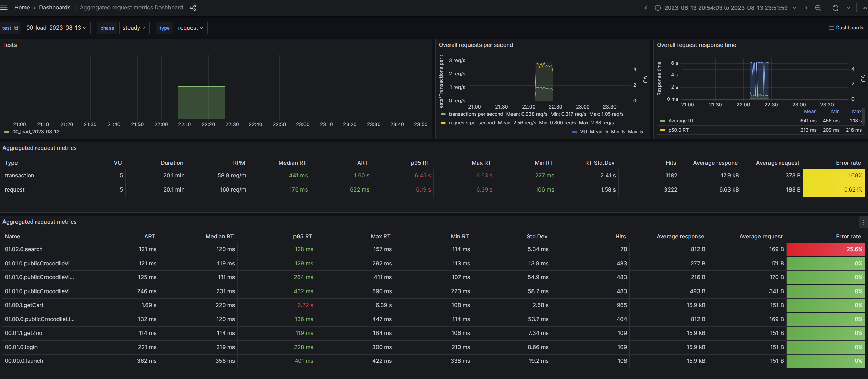
Task: Click the 00.01.0.login row name
Action: tap(21, 347)
